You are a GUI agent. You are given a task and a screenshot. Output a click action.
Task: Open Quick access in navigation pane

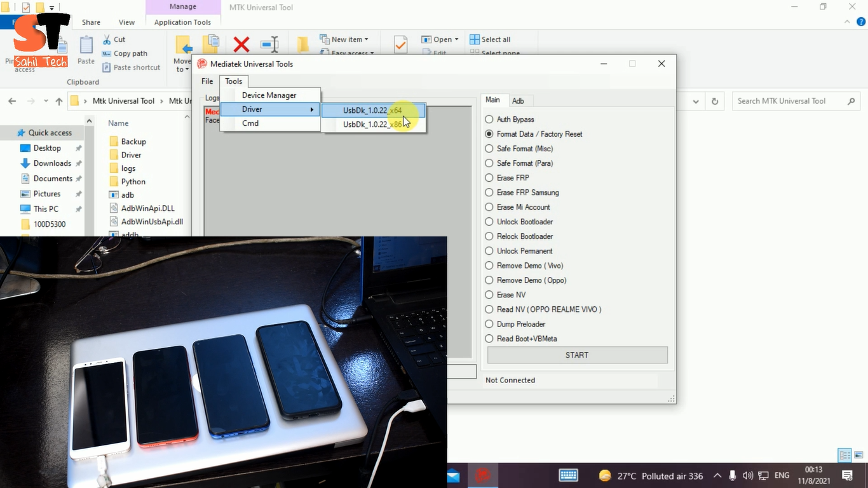(44, 133)
